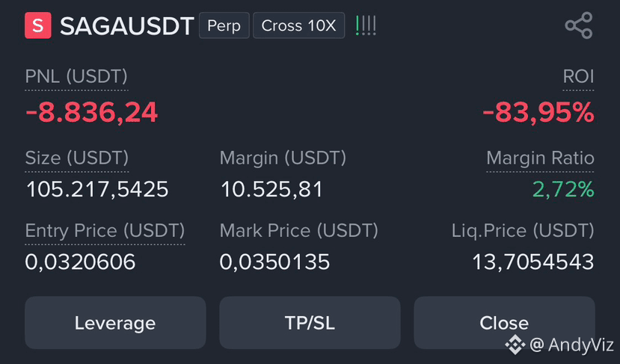Viewport: 620px width, 364px height.
Task: Tap the Margin Ratio label
Action: (540, 158)
